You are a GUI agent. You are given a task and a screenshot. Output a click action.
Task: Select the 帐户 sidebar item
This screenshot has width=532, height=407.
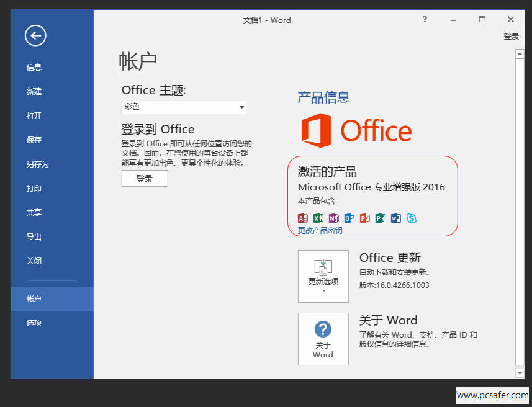(52, 299)
